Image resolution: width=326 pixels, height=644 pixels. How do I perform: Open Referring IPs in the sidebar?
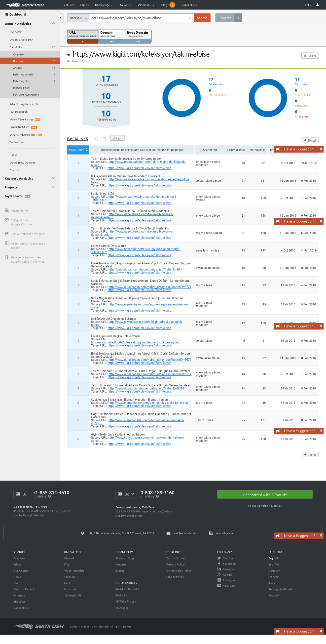30,81
